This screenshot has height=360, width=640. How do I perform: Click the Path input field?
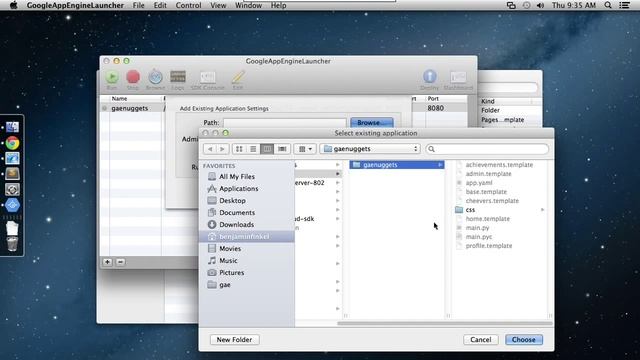click(x=284, y=122)
